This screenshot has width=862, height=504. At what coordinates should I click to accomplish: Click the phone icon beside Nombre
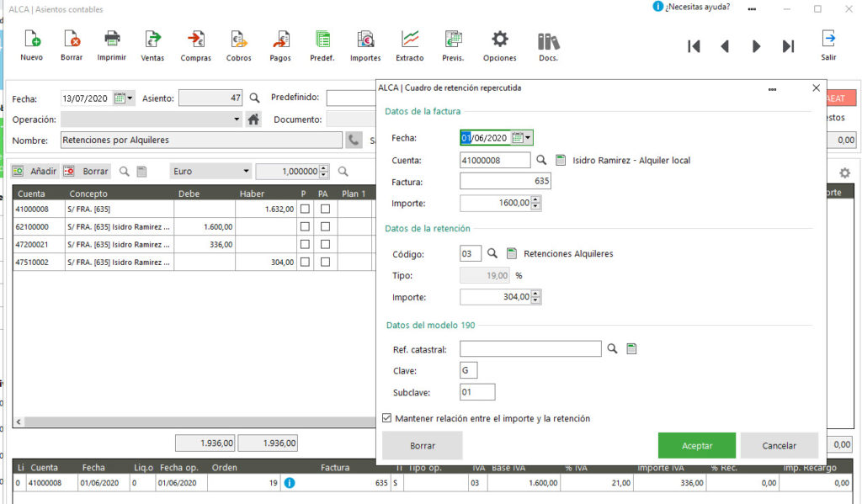(x=354, y=141)
